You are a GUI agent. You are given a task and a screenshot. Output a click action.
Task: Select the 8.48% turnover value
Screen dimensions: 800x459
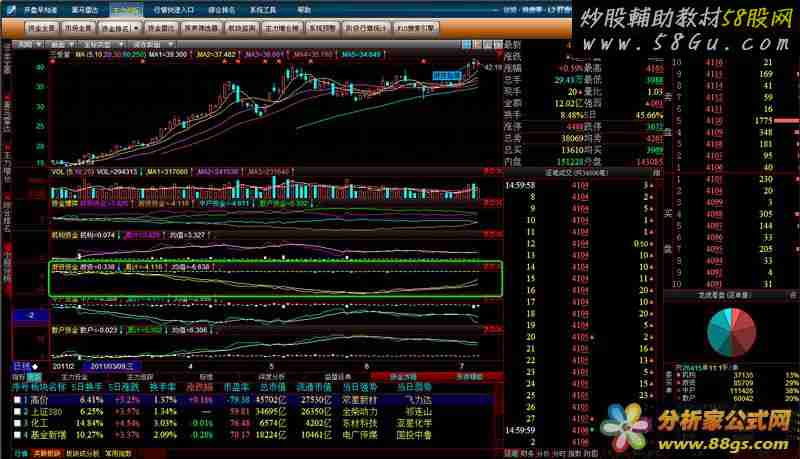coord(571,115)
